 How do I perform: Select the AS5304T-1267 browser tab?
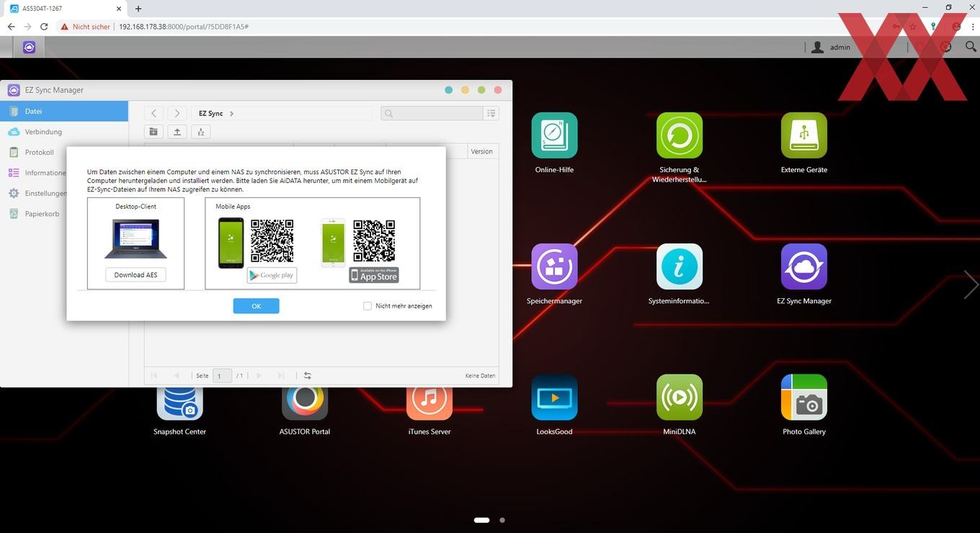(x=65, y=9)
